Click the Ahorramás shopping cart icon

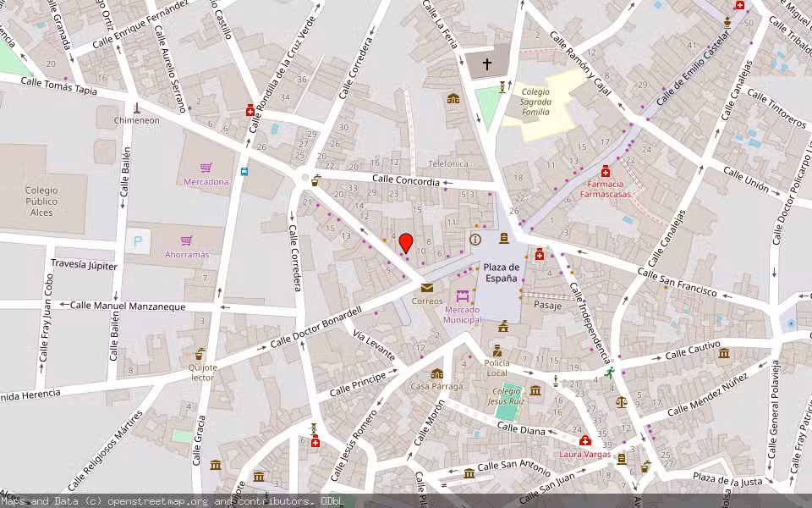(186, 240)
